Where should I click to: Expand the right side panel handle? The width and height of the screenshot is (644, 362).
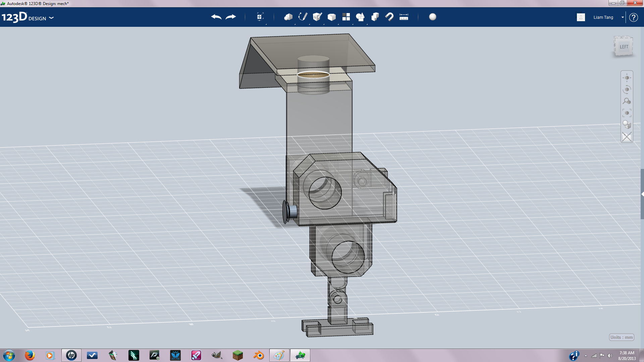[x=642, y=194]
